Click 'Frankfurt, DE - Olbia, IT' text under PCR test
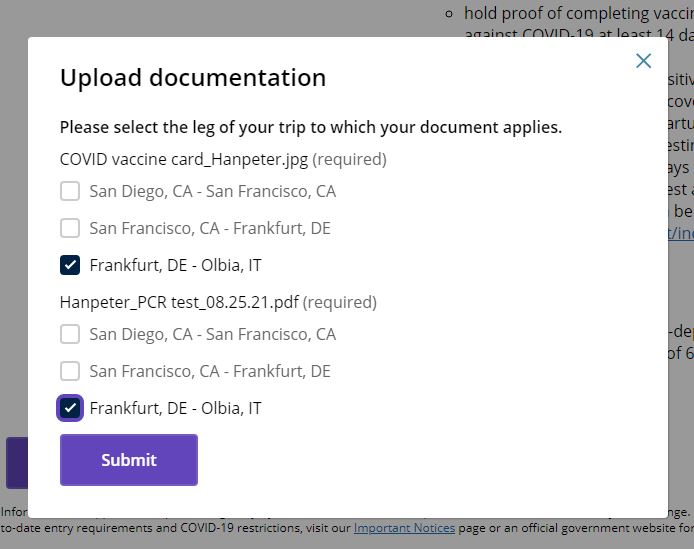 175,408
